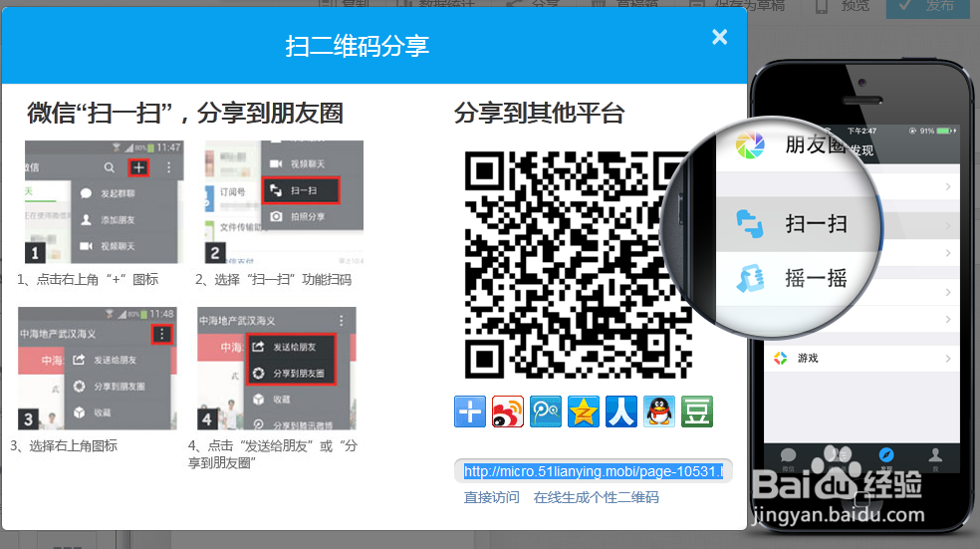Click magnified 扫一扫 entry on phone
Image resolution: width=980 pixels, height=549 pixels.
pyautogui.click(x=797, y=224)
